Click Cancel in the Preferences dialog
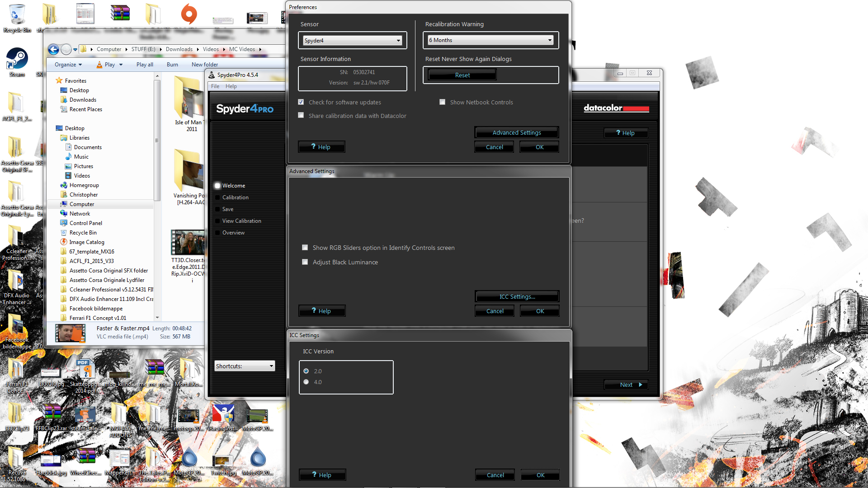The width and height of the screenshot is (868, 488). pyautogui.click(x=494, y=147)
